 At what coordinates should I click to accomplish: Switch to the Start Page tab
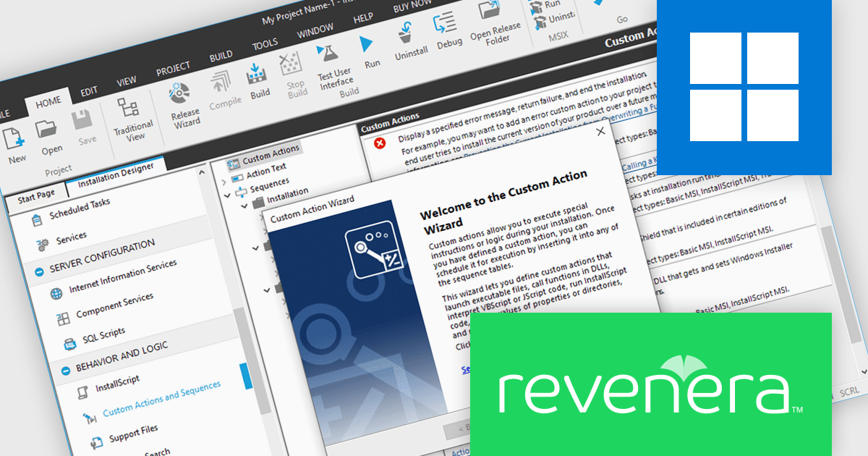tap(36, 195)
